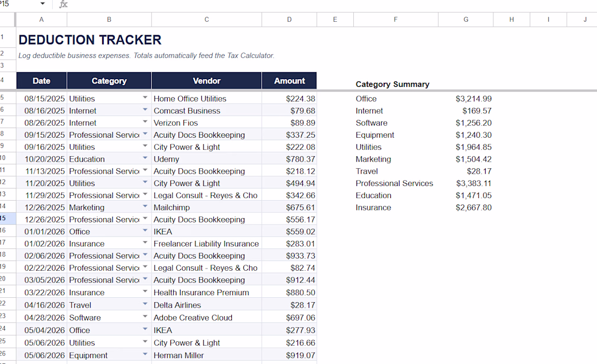The height and width of the screenshot is (364, 597).
Task: Click the Vendor table header cell
Action: click(x=207, y=81)
